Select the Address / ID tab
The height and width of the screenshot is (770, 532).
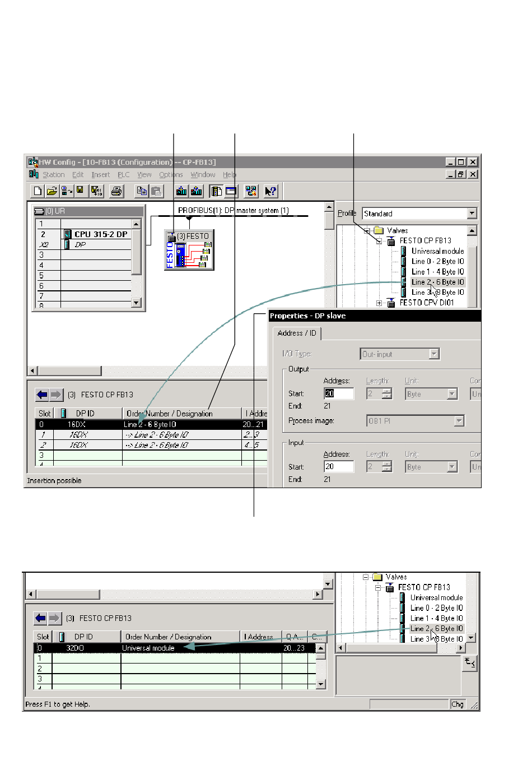tap(297, 333)
